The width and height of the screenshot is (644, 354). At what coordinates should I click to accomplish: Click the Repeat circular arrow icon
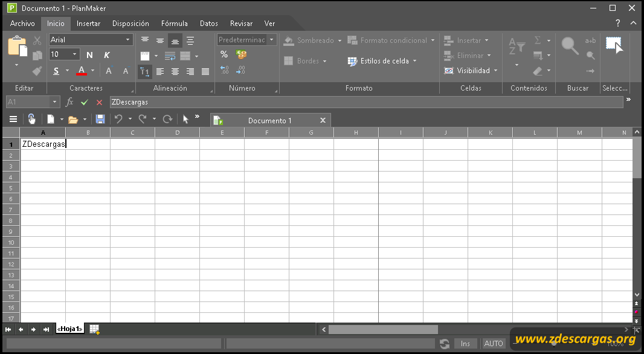[167, 119]
